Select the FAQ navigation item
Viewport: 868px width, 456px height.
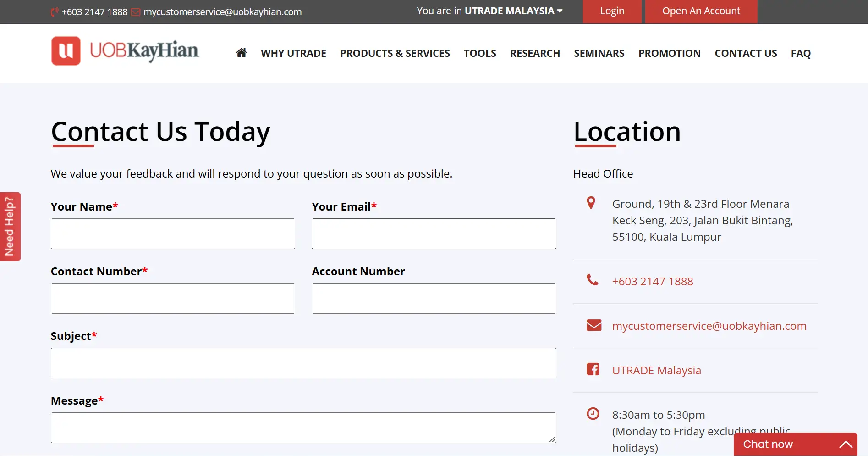[x=801, y=53]
